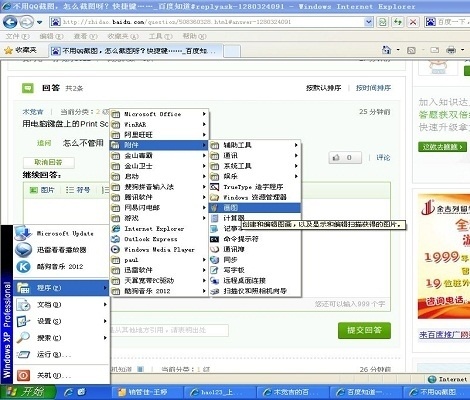
Task: Switch to the 不用QQ截图 browser tab
Action: pos(135,51)
